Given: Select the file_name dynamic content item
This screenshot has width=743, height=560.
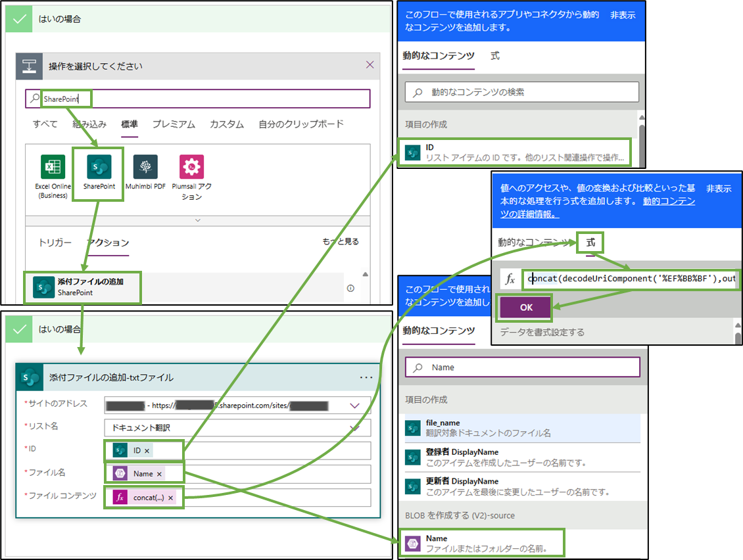Looking at the screenshot, I should click(522, 428).
